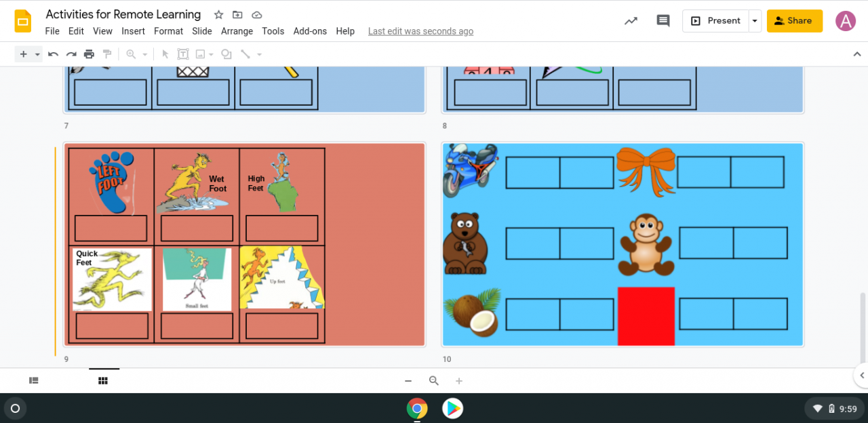Open Chrome from the shelf

[417, 408]
